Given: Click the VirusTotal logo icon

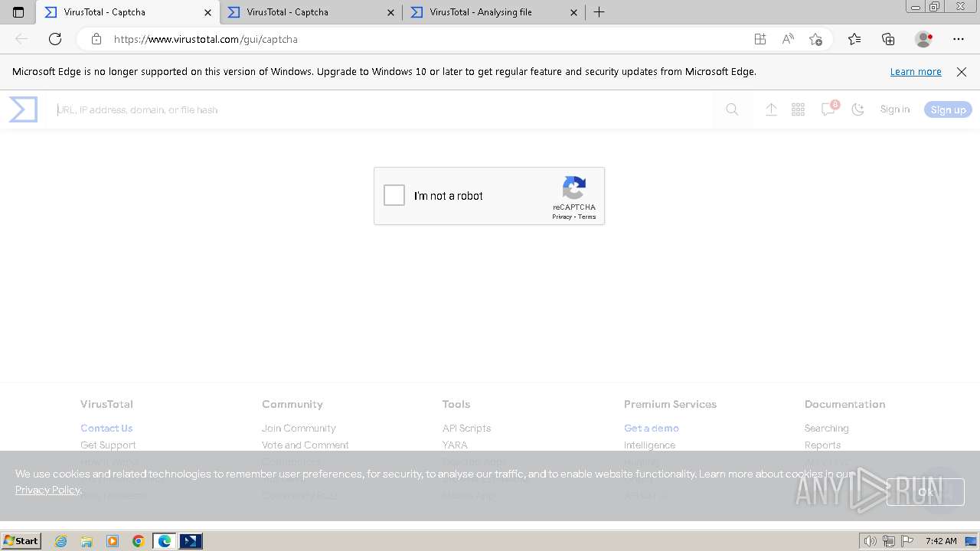Looking at the screenshot, I should tap(23, 109).
